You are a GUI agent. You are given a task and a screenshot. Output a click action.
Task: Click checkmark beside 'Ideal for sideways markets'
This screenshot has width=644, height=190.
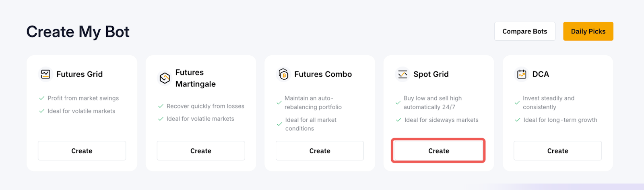(398, 120)
